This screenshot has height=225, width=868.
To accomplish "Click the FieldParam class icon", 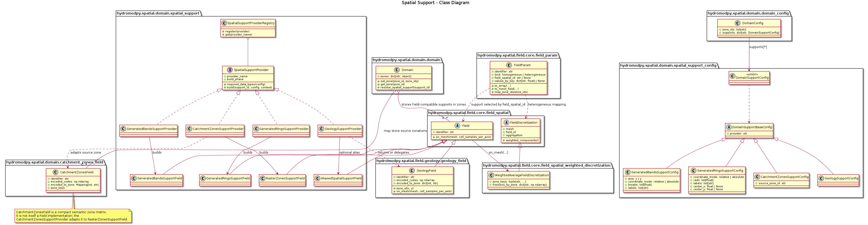I will click(509, 65).
